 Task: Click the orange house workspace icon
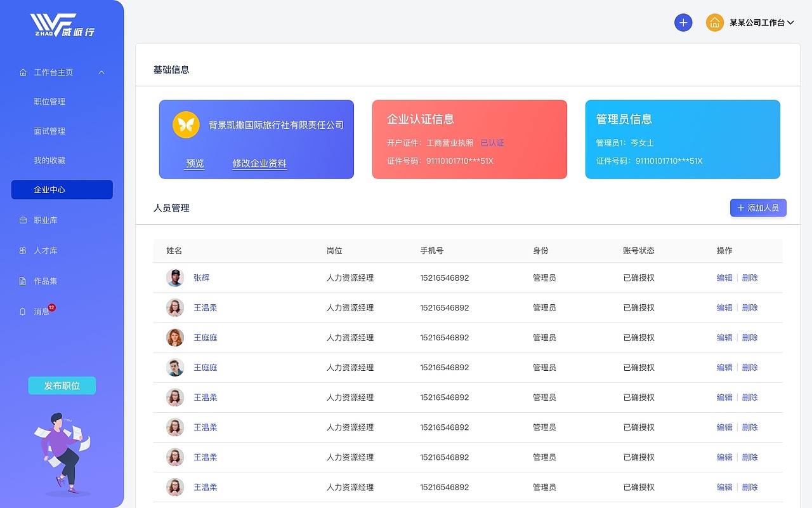click(x=715, y=23)
